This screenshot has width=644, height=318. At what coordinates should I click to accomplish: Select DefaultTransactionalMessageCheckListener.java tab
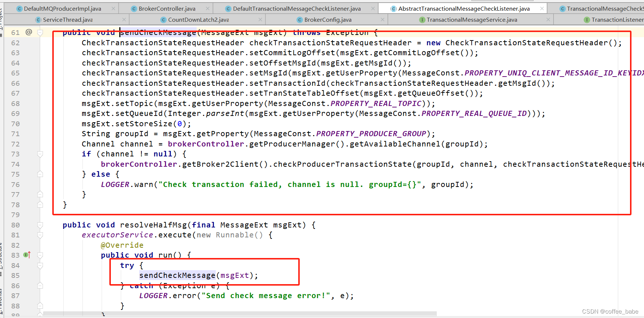point(296,8)
